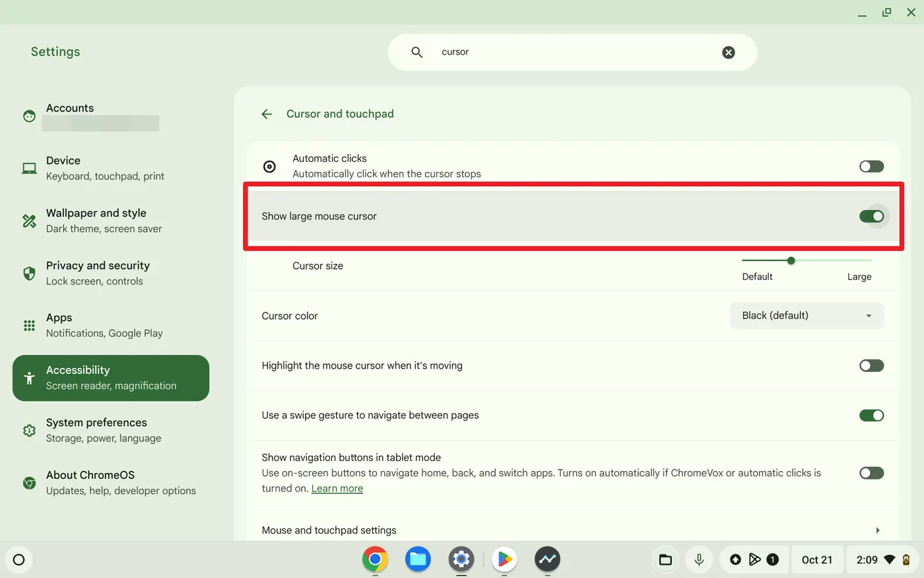This screenshot has height=578, width=924.
Task: Click the Apps grid icon
Action: tap(29, 326)
